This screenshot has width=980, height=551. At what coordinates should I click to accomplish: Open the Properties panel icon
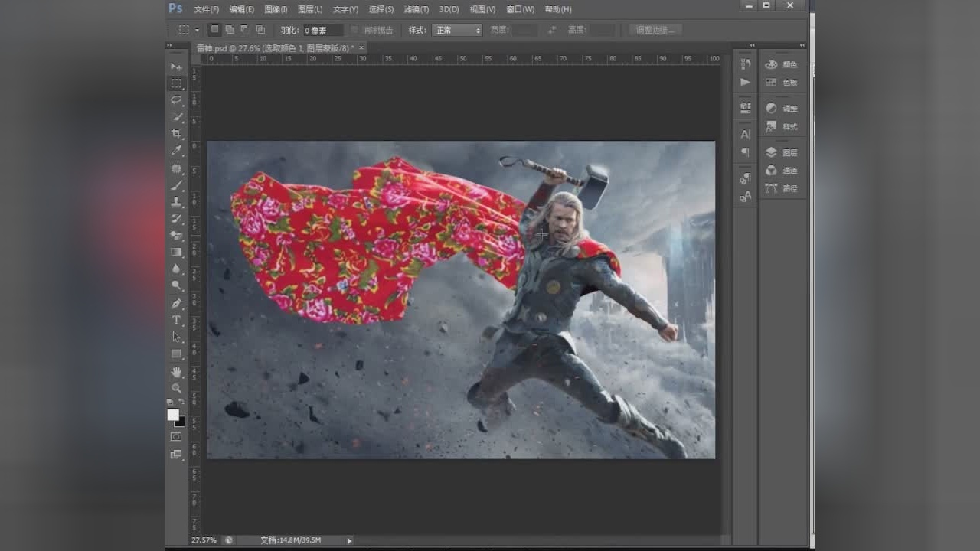click(746, 108)
